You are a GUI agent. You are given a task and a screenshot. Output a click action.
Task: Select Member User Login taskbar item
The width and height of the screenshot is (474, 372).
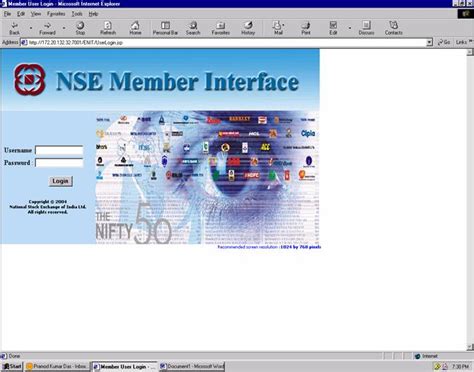(x=124, y=366)
